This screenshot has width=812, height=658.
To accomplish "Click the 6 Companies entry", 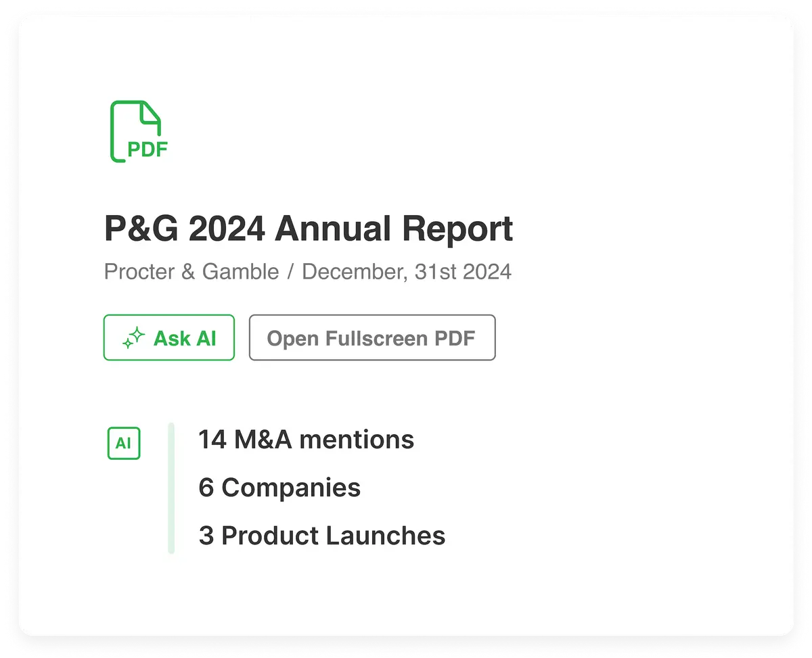I will pyautogui.click(x=279, y=488).
